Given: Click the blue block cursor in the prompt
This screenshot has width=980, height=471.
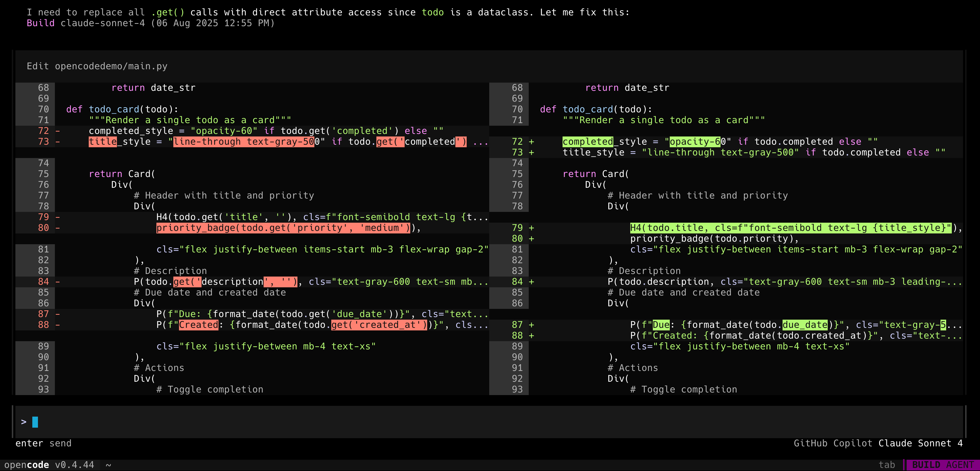Looking at the screenshot, I should tap(35, 421).
